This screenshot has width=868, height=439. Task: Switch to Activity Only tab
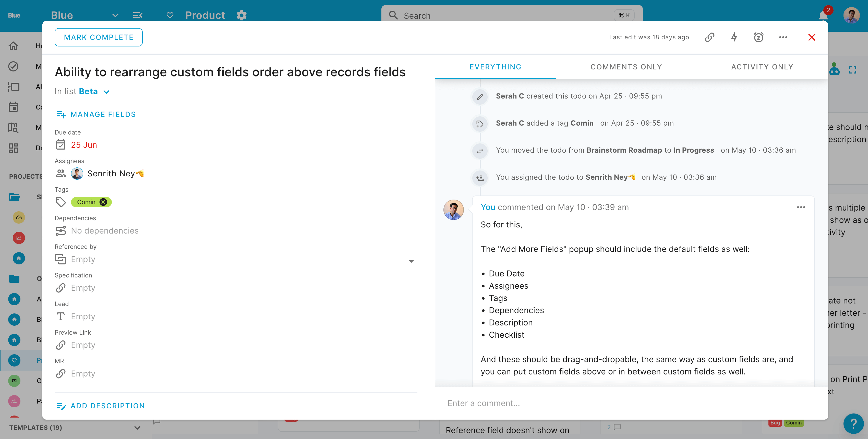pos(762,67)
